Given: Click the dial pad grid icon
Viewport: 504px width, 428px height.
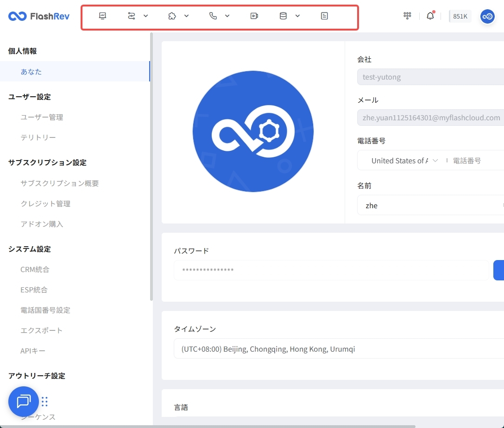Looking at the screenshot, I should click(407, 16).
